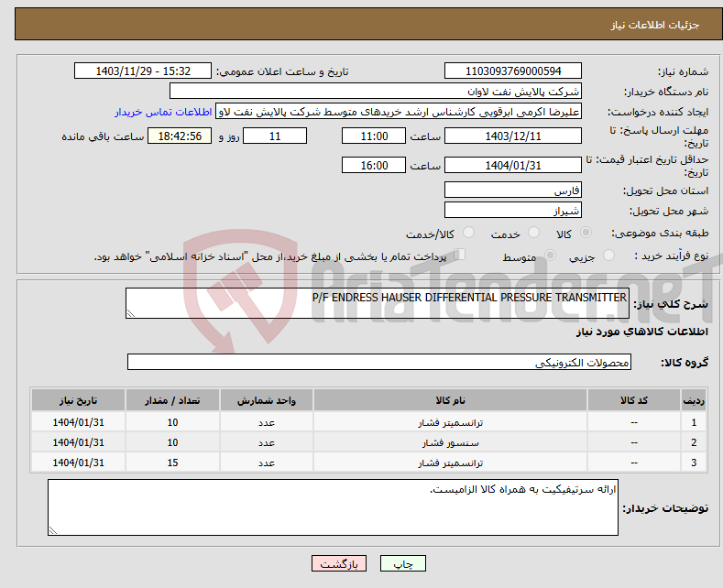Click the بازگشت back button
Image resolution: width=723 pixels, height=588 pixels.
point(339,563)
